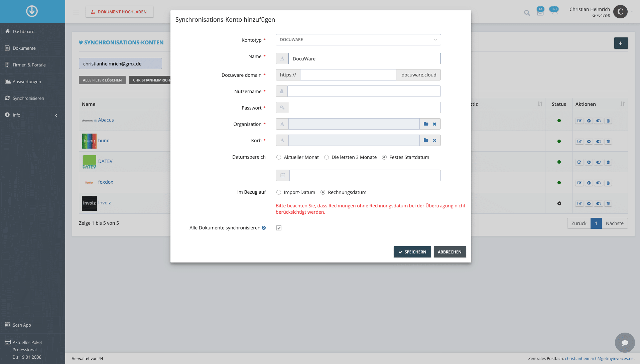Click the plus button to add account

coord(621,43)
